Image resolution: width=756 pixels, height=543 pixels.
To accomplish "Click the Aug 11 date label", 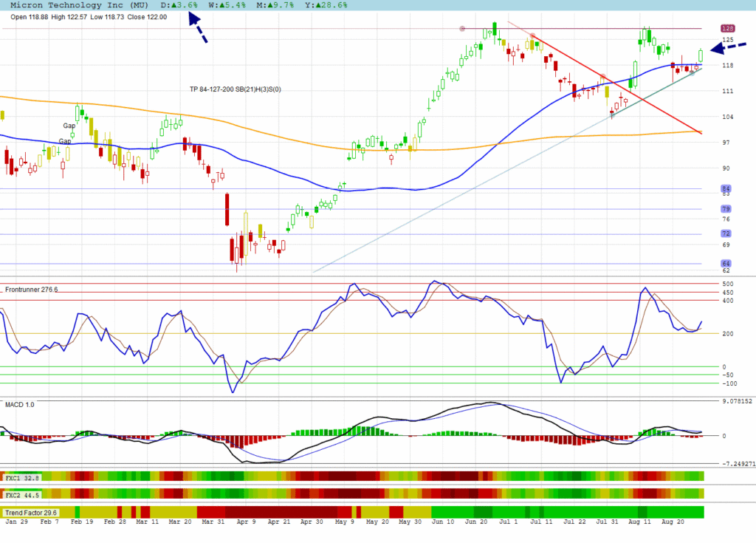I will pyautogui.click(x=639, y=522).
